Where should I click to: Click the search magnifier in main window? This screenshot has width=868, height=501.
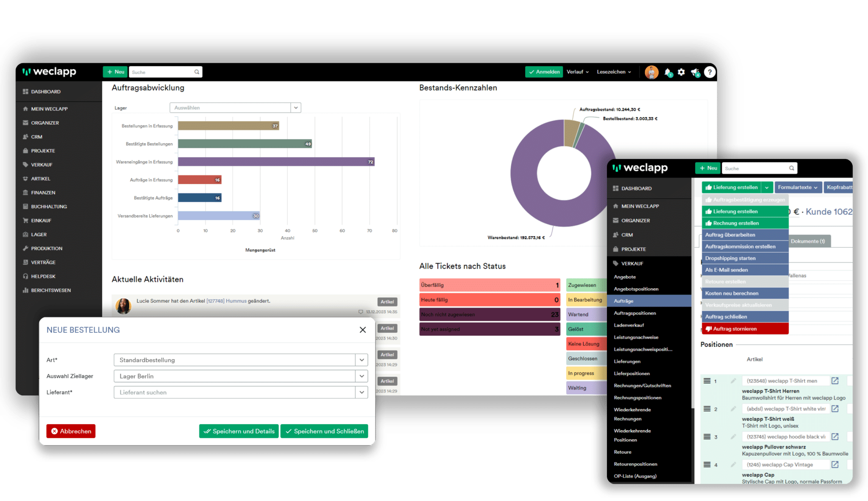(197, 72)
